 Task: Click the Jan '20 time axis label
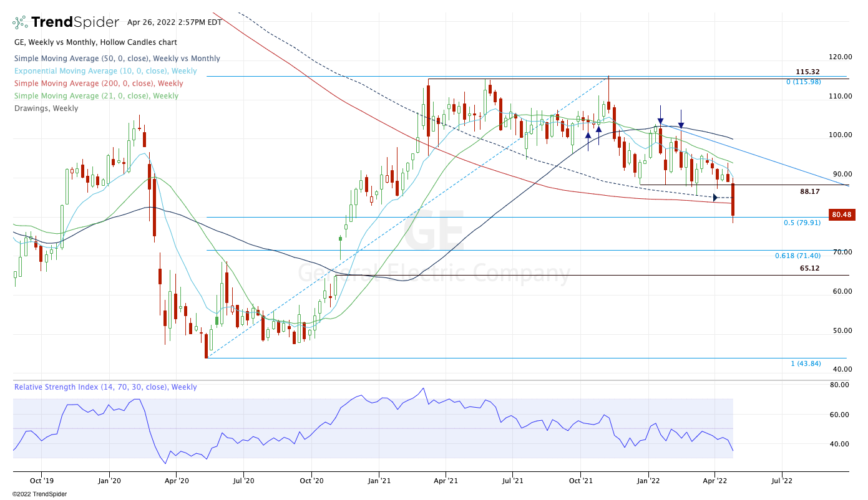tap(109, 481)
